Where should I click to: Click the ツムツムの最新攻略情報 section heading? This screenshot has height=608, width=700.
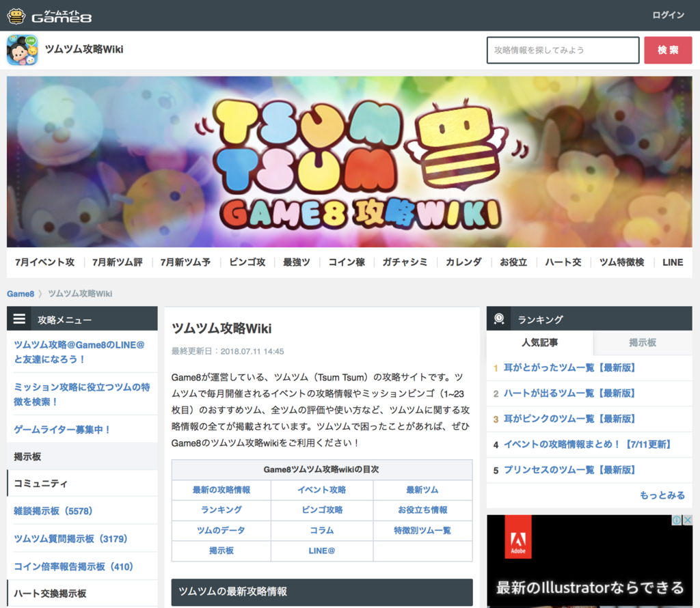pyautogui.click(x=322, y=592)
